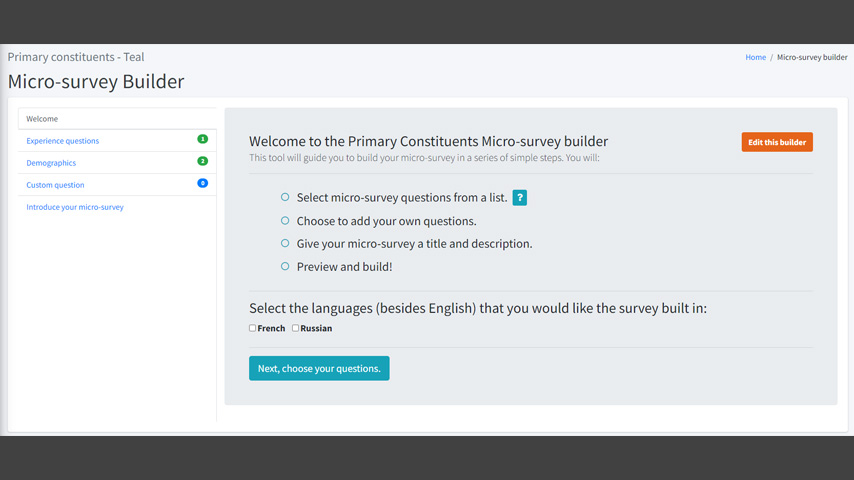Click bullet circle beside Give your micro-survey title

pos(285,244)
